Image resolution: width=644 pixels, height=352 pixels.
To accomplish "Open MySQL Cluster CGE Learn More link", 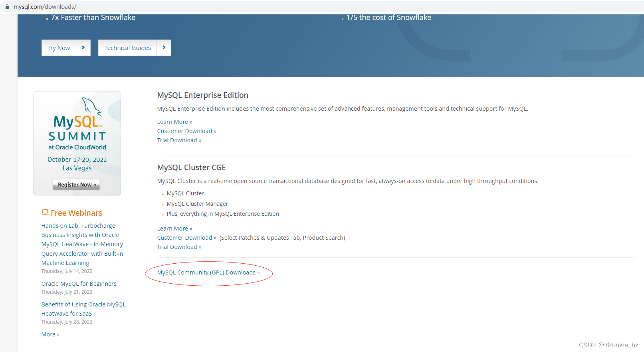I will [175, 229].
